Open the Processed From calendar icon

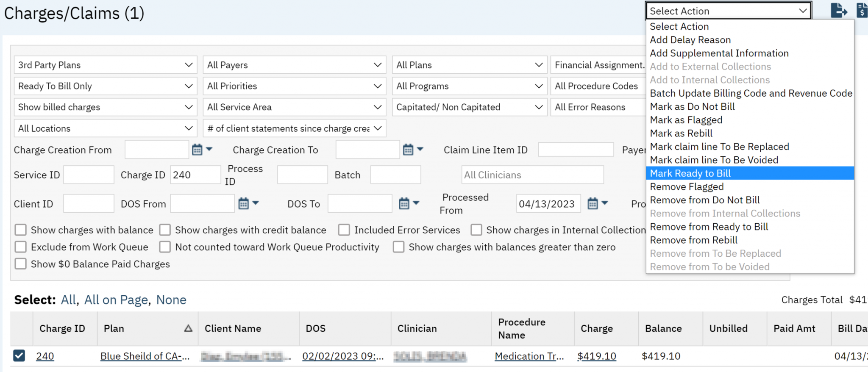pos(593,204)
